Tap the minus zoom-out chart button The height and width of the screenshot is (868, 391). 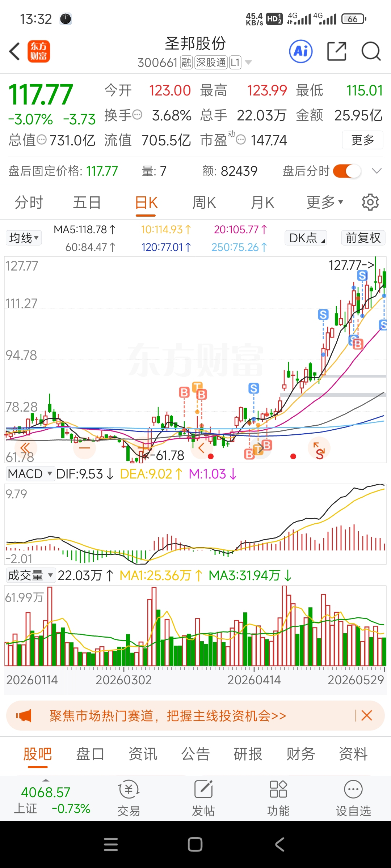click(x=84, y=448)
